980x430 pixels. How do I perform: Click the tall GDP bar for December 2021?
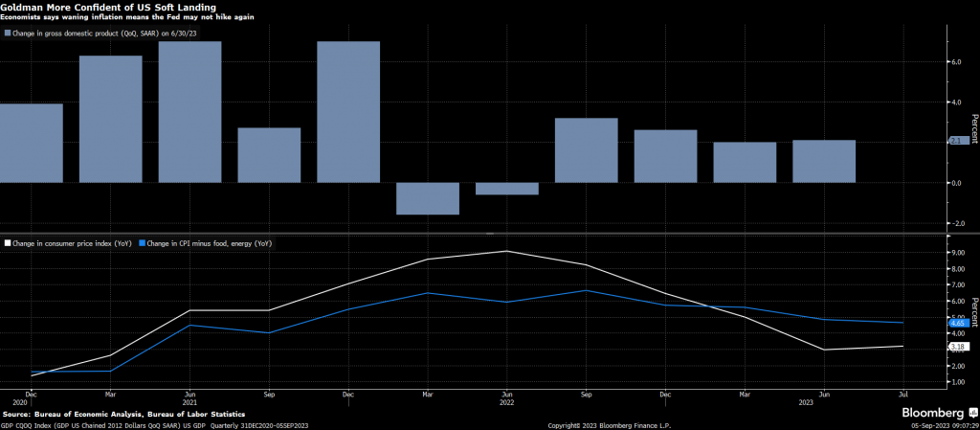coord(348,111)
